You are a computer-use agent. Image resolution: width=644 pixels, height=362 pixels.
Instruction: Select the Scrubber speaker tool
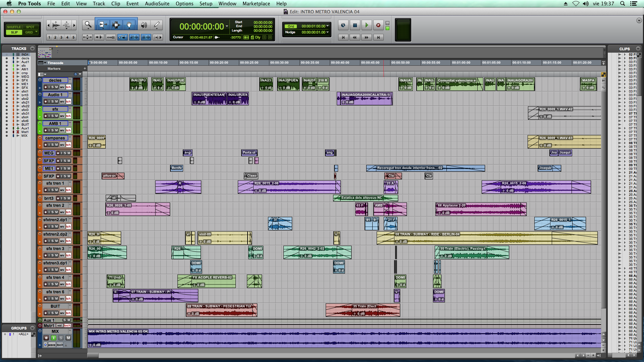(144, 25)
